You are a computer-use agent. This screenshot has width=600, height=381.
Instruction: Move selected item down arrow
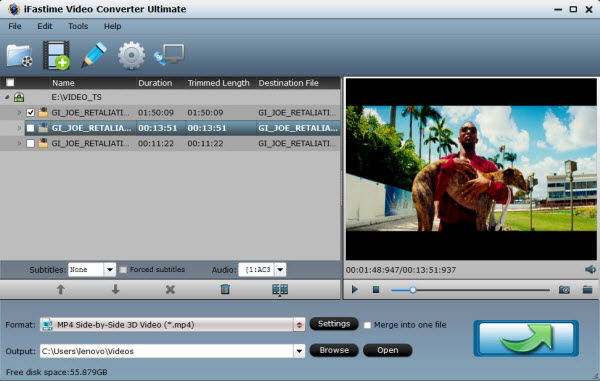(x=115, y=290)
